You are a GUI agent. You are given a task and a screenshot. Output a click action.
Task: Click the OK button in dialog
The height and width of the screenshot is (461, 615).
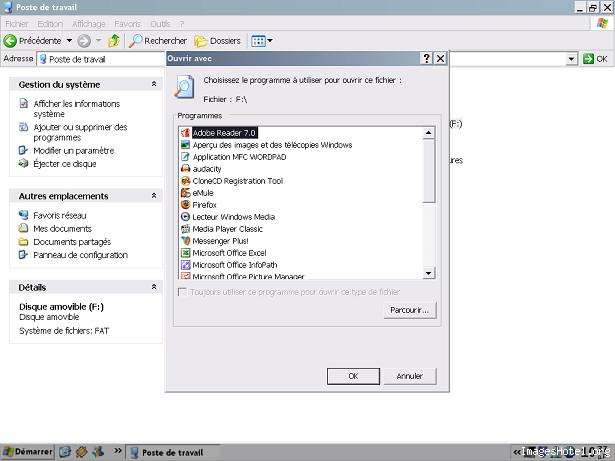coord(353,376)
